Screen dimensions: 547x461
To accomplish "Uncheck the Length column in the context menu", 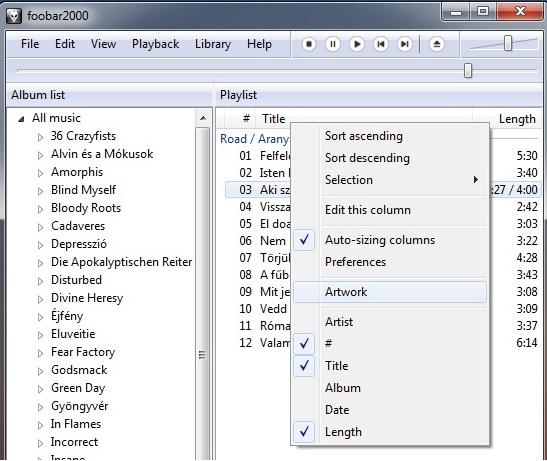I will tap(390, 432).
